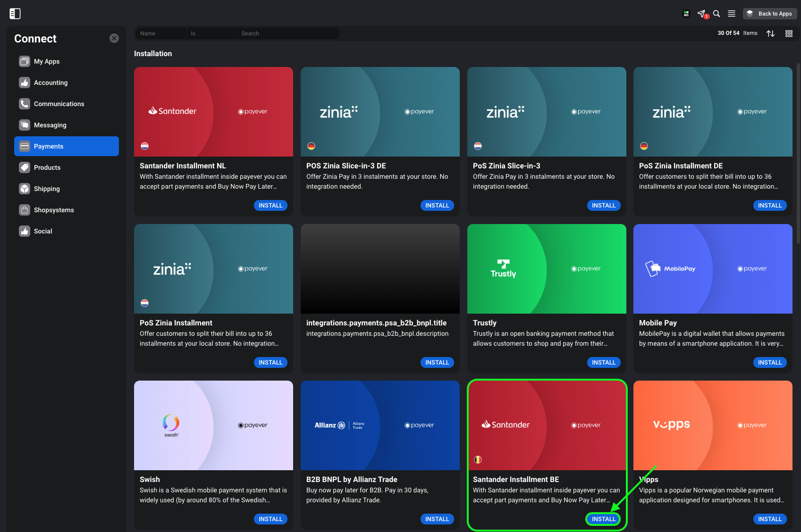The height and width of the screenshot is (532, 801).
Task: Open Swish card thumbnail
Action: 213,425
